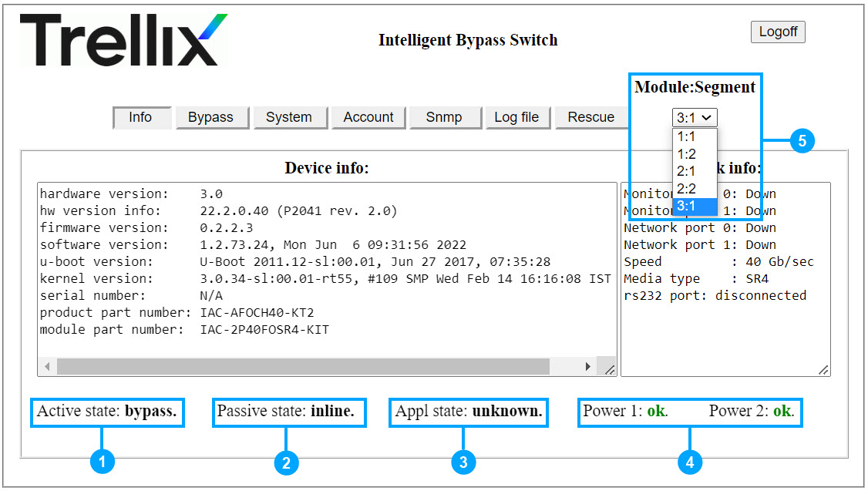Click the Appl state unknown status text
This screenshot has height=491, width=868.
pos(469,412)
